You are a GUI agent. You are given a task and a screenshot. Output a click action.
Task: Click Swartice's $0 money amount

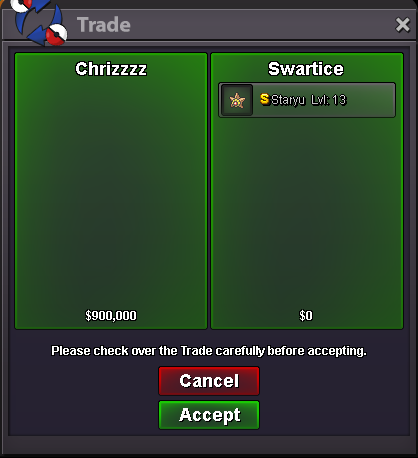pyautogui.click(x=306, y=315)
